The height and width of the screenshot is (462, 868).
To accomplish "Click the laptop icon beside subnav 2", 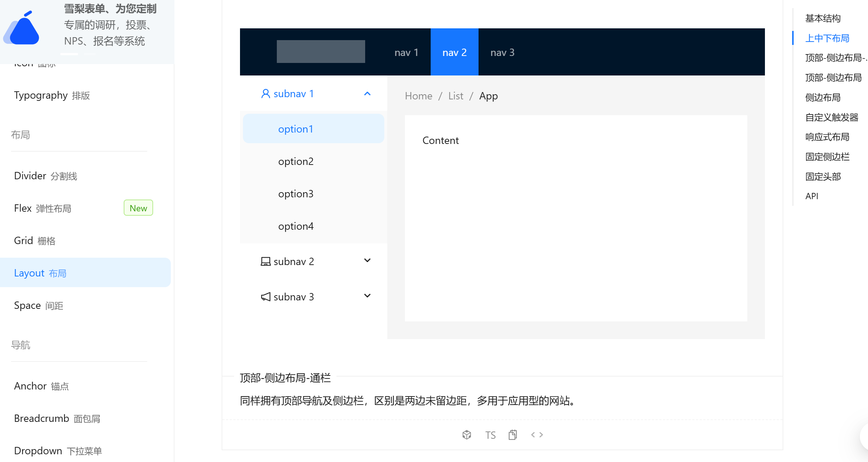I will 265,261.
